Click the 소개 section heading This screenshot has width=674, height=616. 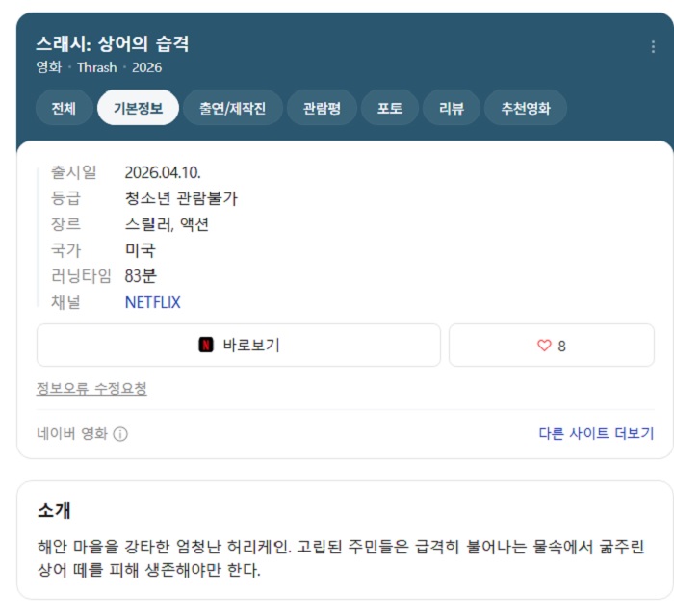[54, 510]
